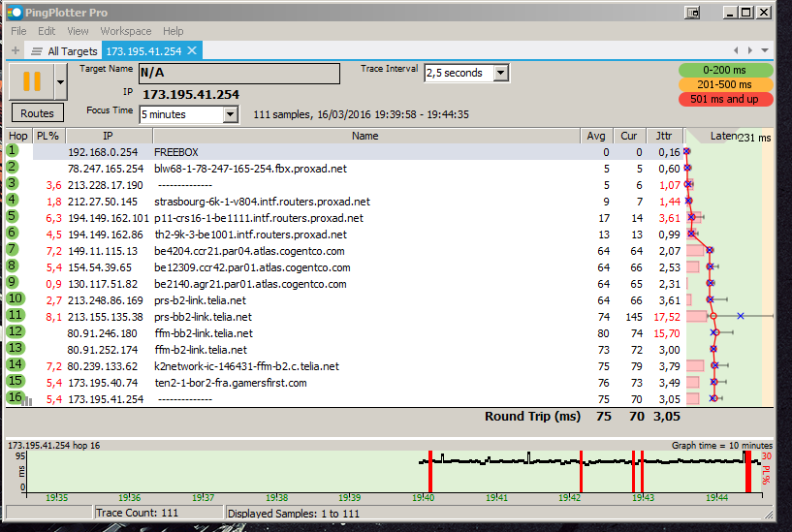792x532 pixels.
Task: Select hop 9 green circle icon
Action: pyautogui.click(x=13, y=282)
